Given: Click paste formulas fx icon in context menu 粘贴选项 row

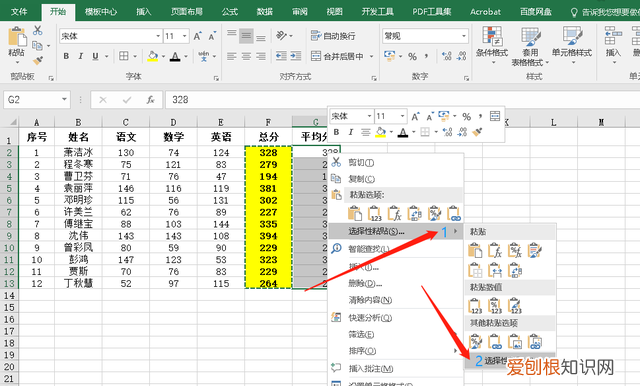Looking at the screenshot, I should (x=394, y=214).
